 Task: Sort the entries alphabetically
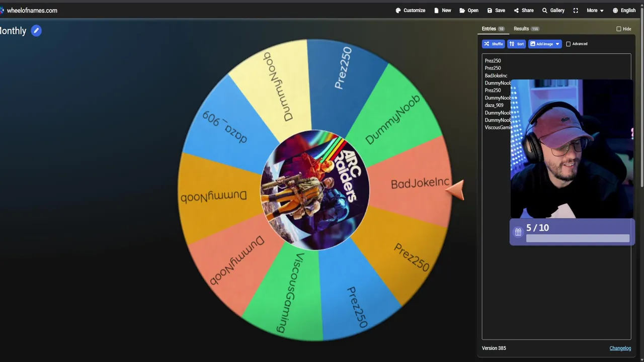[x=516, y=44]
